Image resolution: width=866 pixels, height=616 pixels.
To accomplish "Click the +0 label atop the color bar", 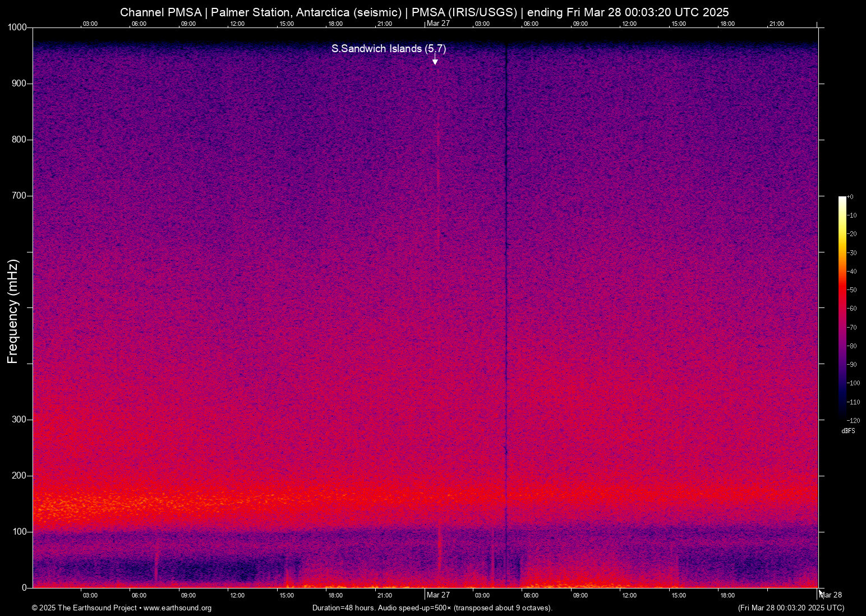I will [x=851, y=196].
